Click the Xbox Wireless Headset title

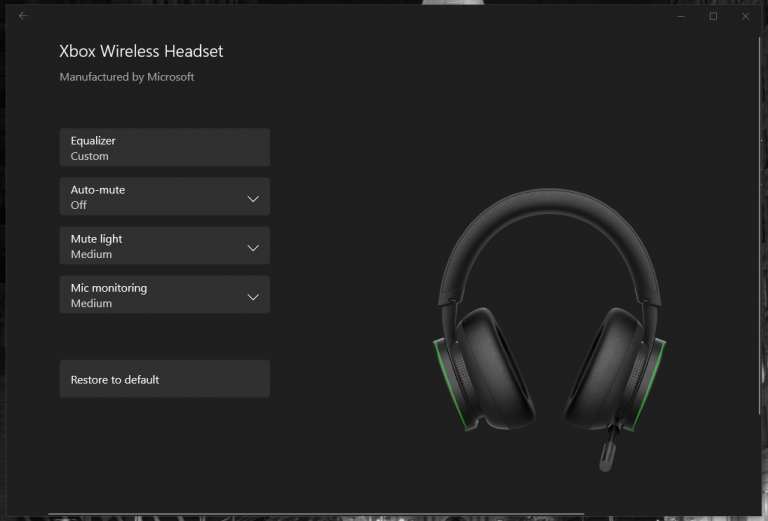click(x=141, y=51)
